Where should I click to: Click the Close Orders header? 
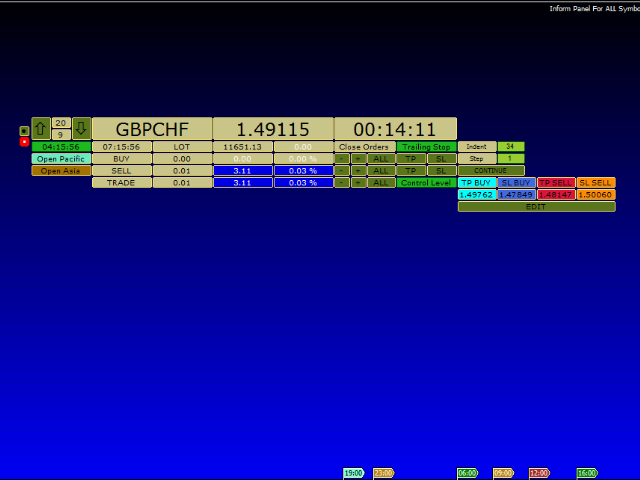pyautogui.click(x=364, y=147)
